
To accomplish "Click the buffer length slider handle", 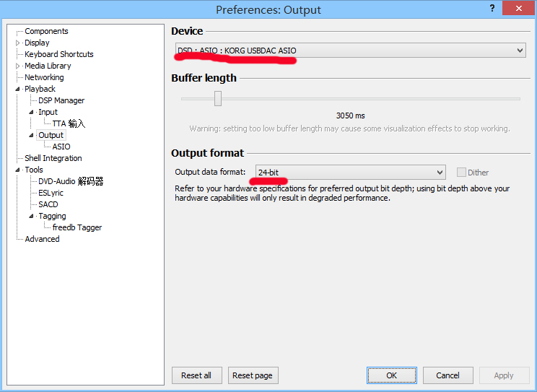I will tap(217, 99).
